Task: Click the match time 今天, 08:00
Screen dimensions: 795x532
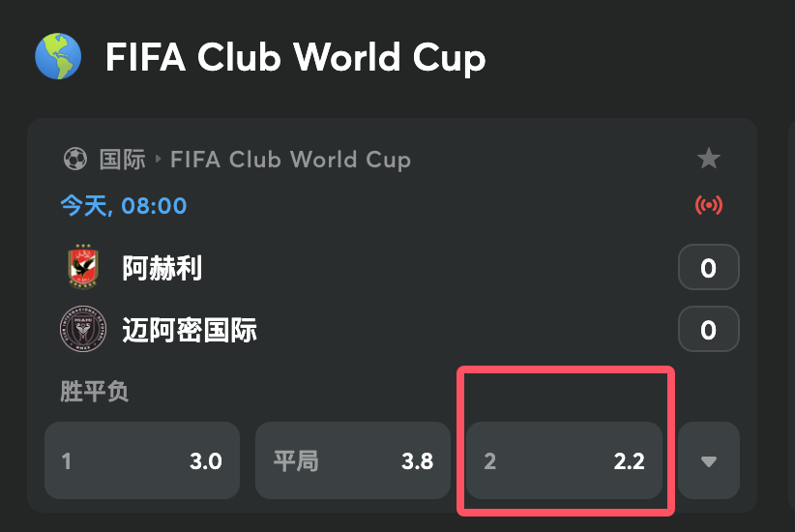Action: tap(124, 206)
